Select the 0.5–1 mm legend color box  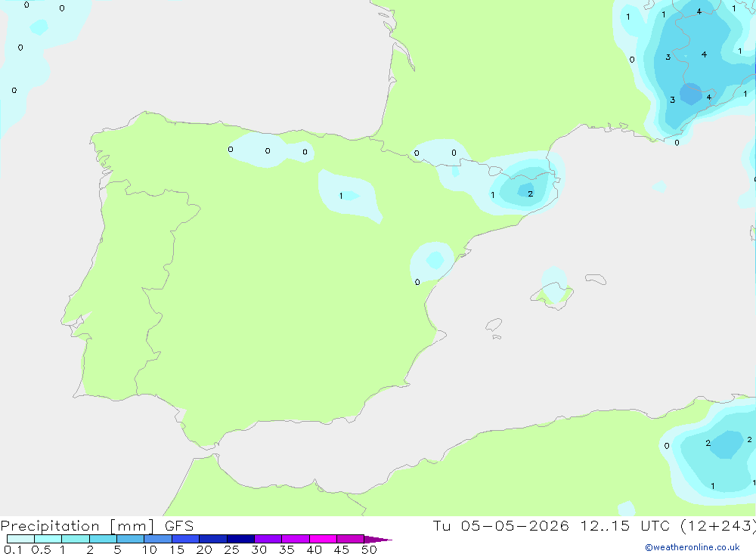pos(48,539)
